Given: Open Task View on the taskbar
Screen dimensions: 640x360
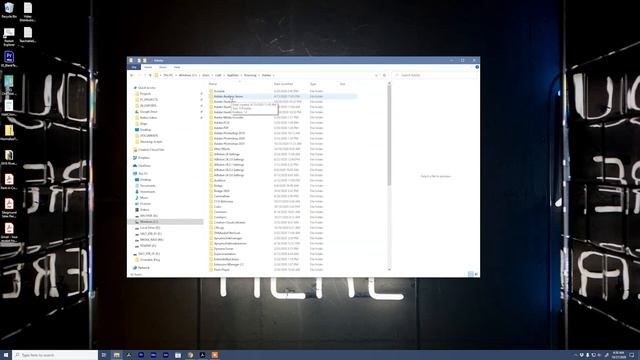Looking at the screenshot, I should 104,355.
